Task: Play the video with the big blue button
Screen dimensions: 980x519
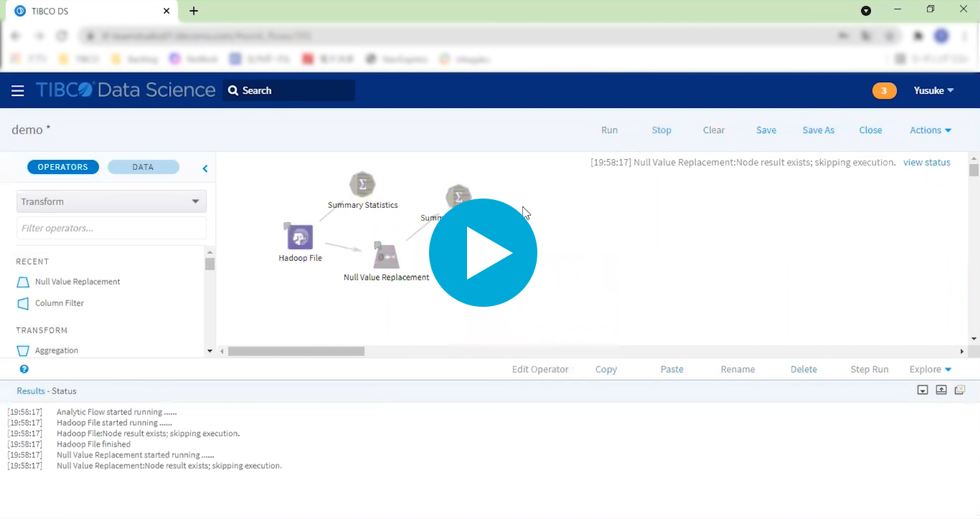Action: (483, 252)
